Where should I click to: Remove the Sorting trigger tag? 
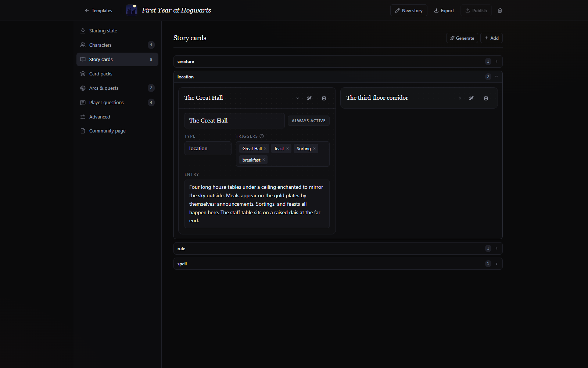[x=314, y=149]
